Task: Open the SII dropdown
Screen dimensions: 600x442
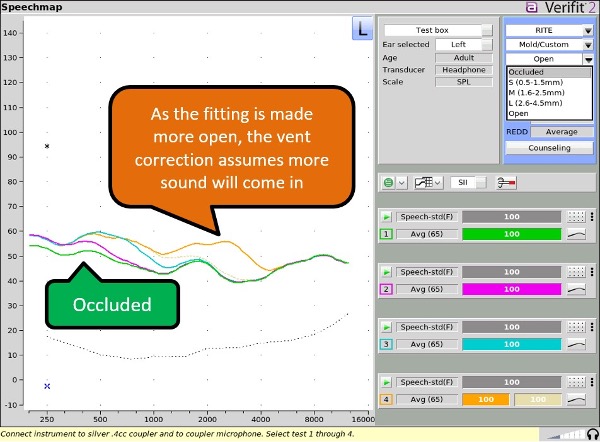Action: coord(481,183)
